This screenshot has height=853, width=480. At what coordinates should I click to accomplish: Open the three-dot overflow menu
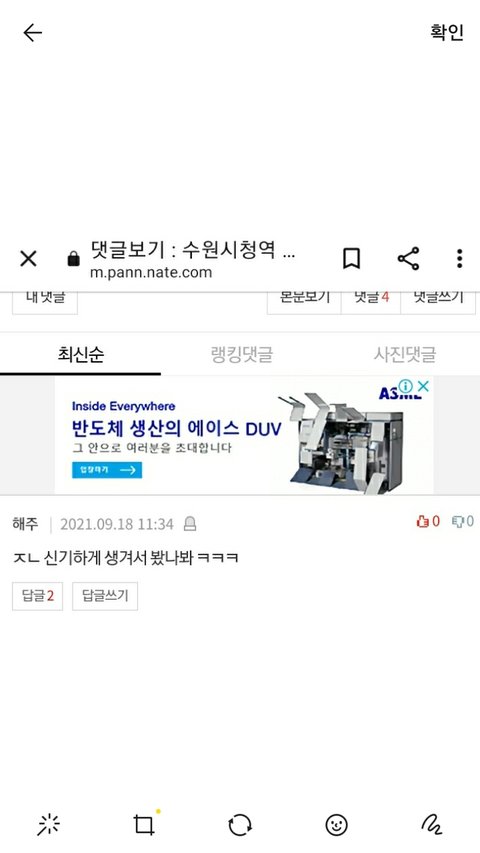tap(459, 258)
